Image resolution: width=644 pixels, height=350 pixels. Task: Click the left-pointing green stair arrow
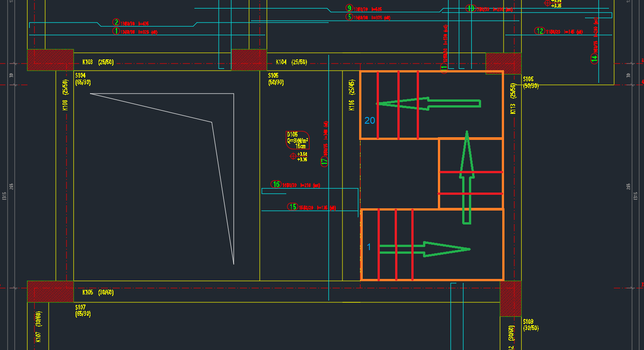(x=428, y=104)
